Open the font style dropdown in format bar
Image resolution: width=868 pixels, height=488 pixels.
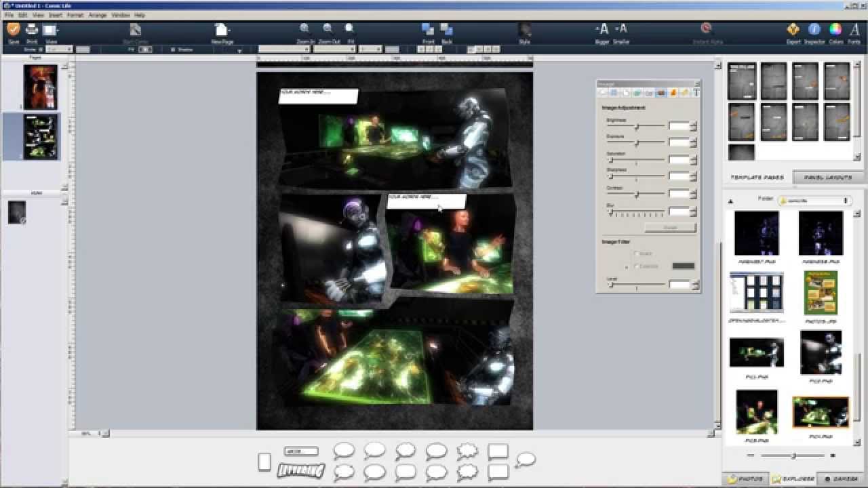[334, 49]
